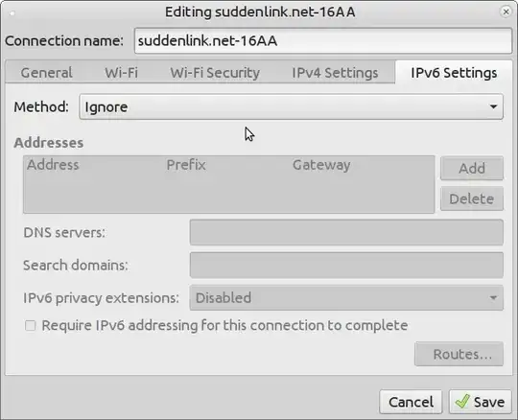This screenshot has width=518, height=420.
Task: Select the IPv6 Settings tab
Action: pyautogui.click(x=454, y=73)
